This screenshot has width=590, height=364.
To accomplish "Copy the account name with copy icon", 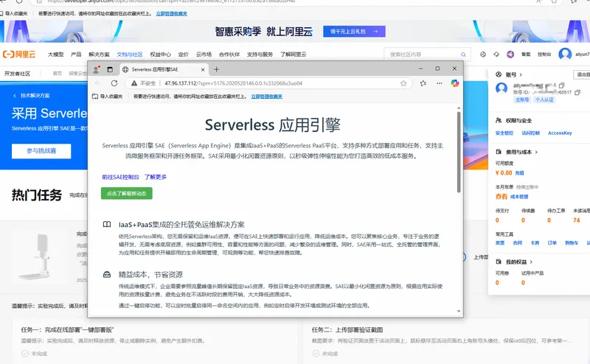I will coord(561,85).
